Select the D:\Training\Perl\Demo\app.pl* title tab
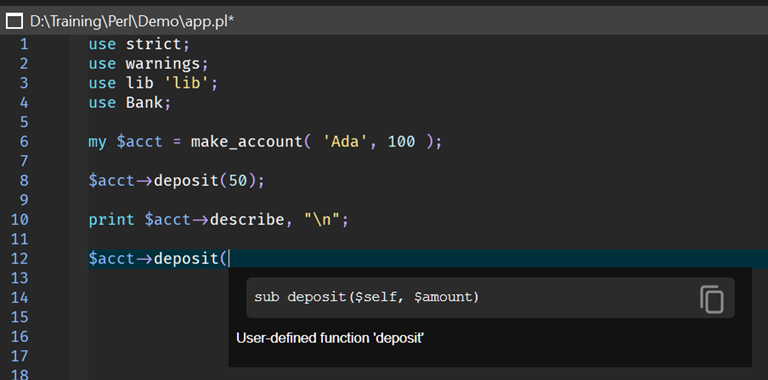 (132, 21)
